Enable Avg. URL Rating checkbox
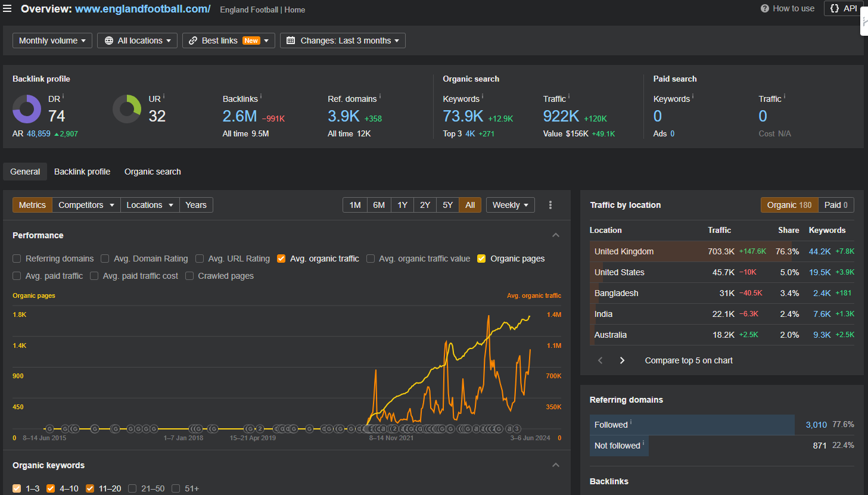Image resolution: width=868 pixels, height=495 pixels. pos(200,259)
